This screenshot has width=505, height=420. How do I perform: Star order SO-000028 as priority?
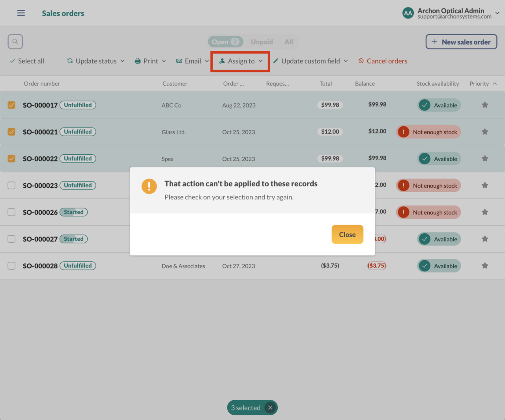tap(485, 266)
